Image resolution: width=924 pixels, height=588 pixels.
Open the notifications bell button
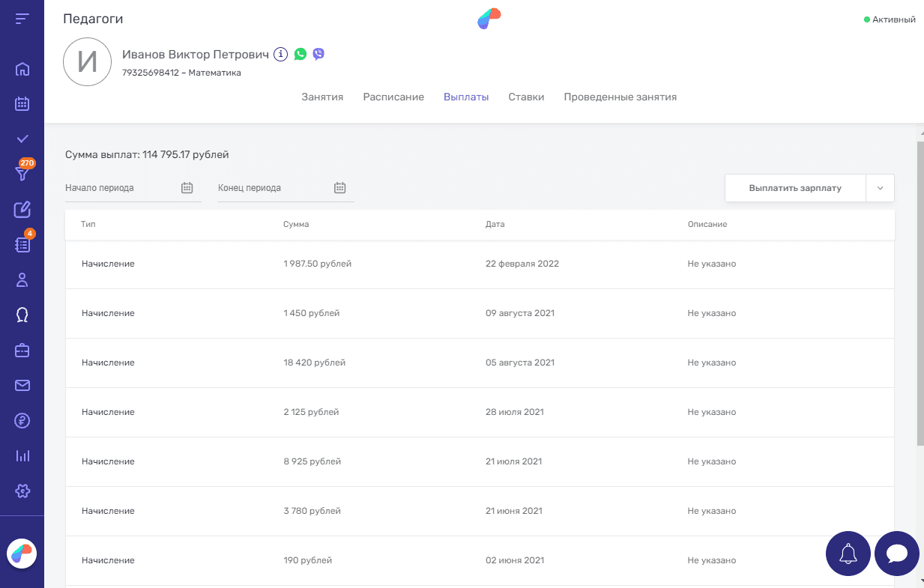coord(848,554)
